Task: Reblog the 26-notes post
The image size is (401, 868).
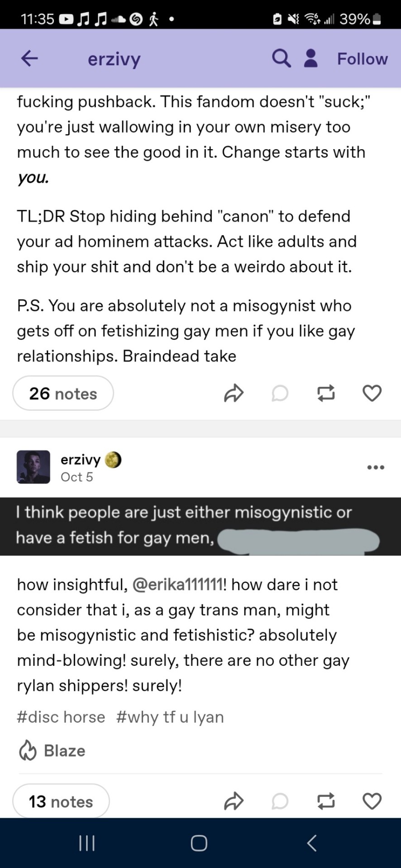Action: click(x=326, y=393)
